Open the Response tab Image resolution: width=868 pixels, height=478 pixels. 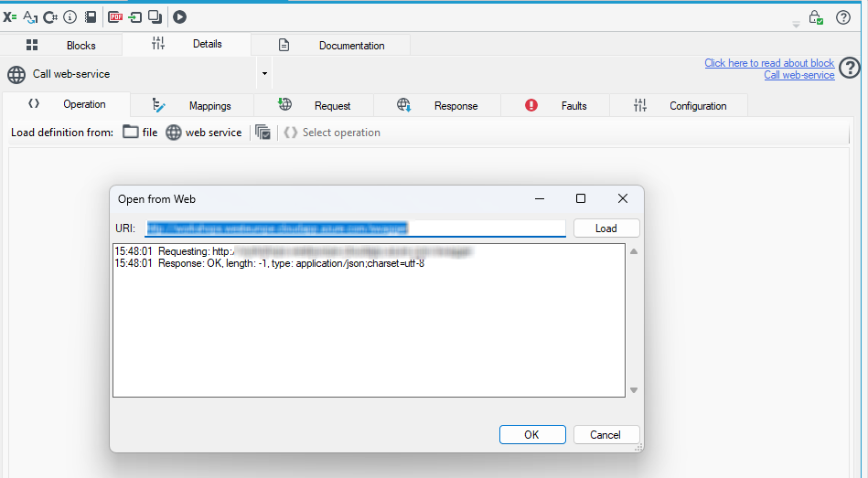tap(437, 106)
